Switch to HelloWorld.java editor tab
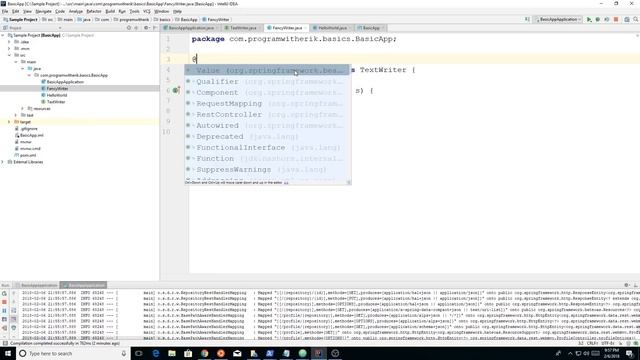The width and height of the screenshot is (640, 360). coord(332,28)
